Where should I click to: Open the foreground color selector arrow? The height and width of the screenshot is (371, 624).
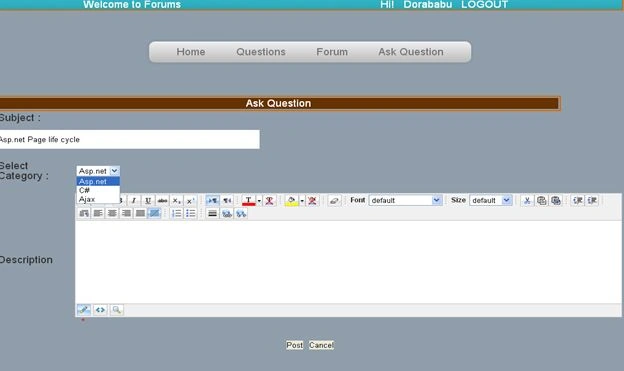click(259, 201)
